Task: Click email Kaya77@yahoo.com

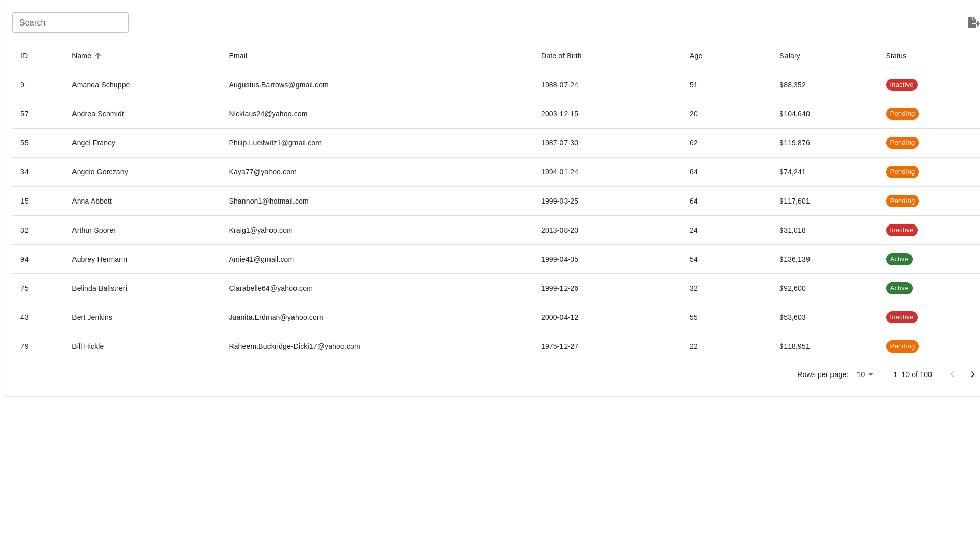Action: (262, 172)
